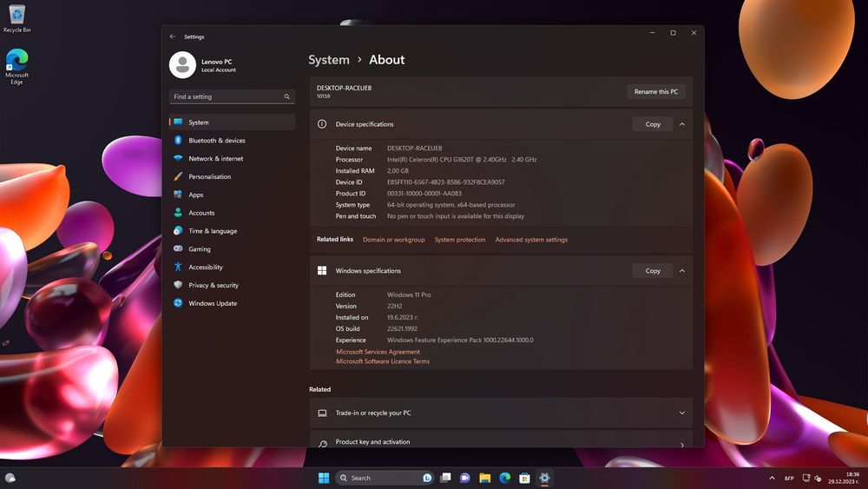Open the System protection link

pyautogui.click(x=459, y=240)
